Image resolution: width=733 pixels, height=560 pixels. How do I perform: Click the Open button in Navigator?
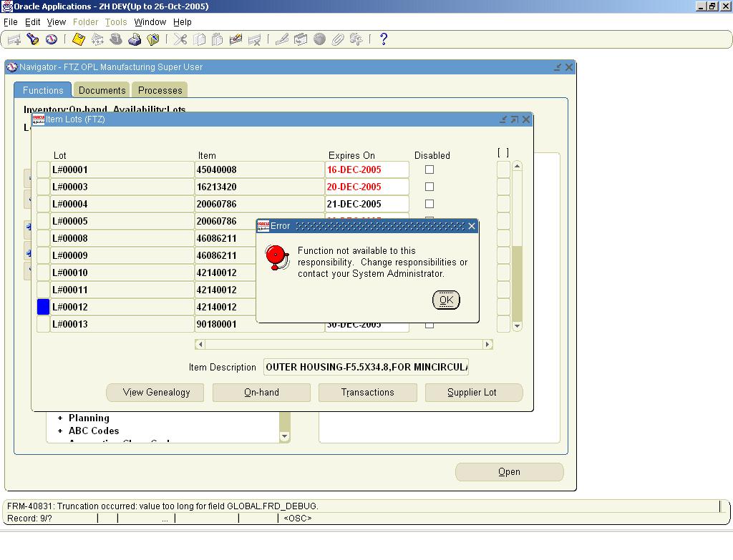(509, 472)
